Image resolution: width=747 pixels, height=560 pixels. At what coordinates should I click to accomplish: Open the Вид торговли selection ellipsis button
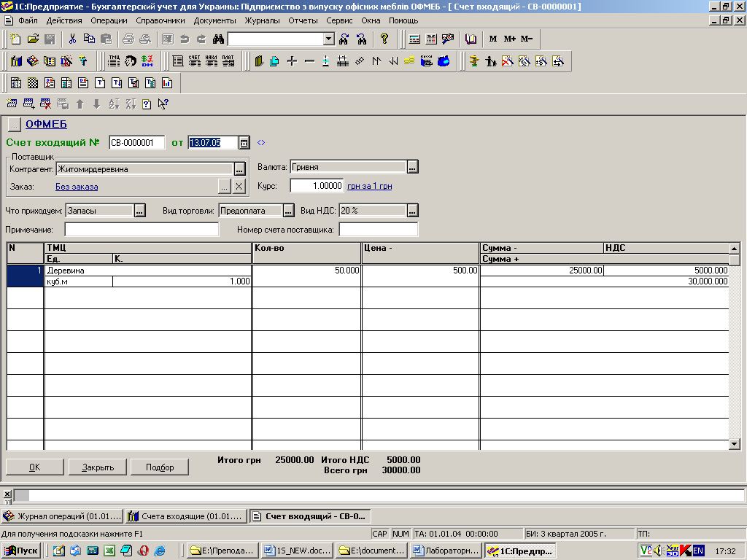click(289, 211)
